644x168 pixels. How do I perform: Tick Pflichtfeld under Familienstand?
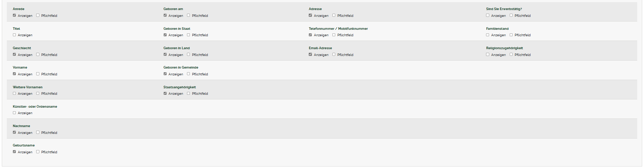(x=511, y=35)
